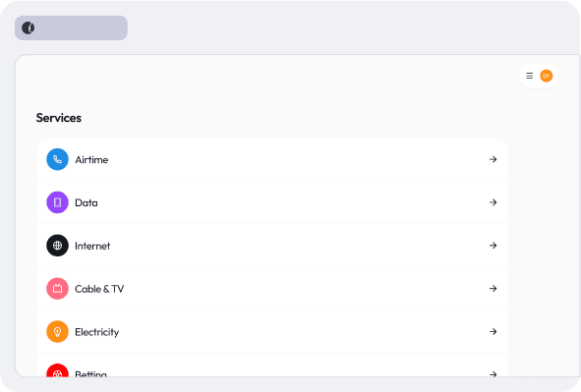Open Electricity via its arrow

[x=493, y=331]
